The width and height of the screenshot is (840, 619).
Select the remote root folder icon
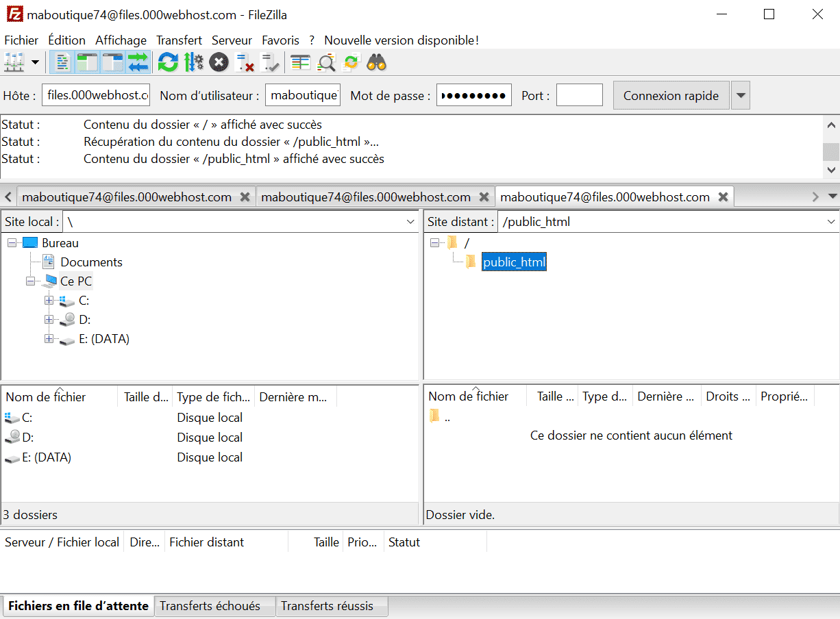click(452, 242)
